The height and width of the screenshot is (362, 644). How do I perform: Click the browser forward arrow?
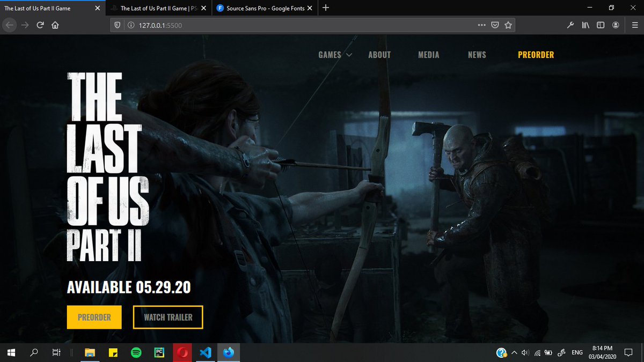point(25,25)
